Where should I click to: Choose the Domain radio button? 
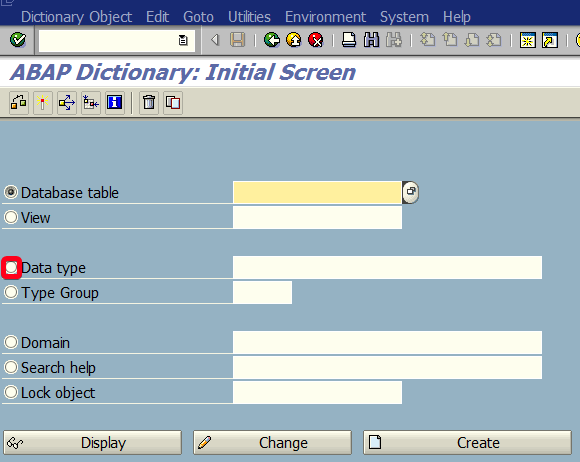pos(11,342)
